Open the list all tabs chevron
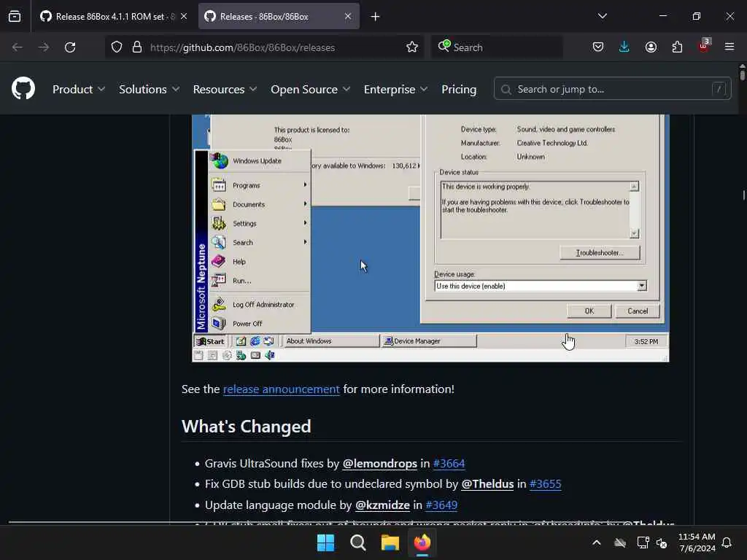The image size is (747, 560). pyautogui.click(x=602, y=16)
